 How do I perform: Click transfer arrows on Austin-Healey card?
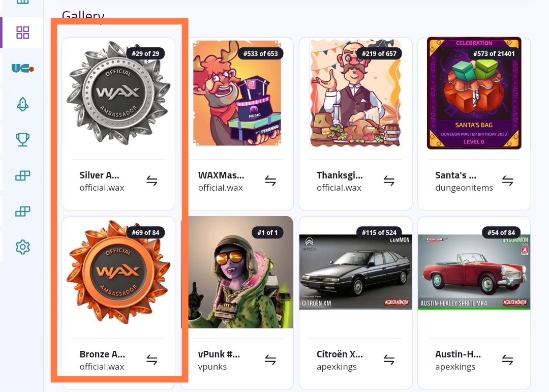click(507, 360)
